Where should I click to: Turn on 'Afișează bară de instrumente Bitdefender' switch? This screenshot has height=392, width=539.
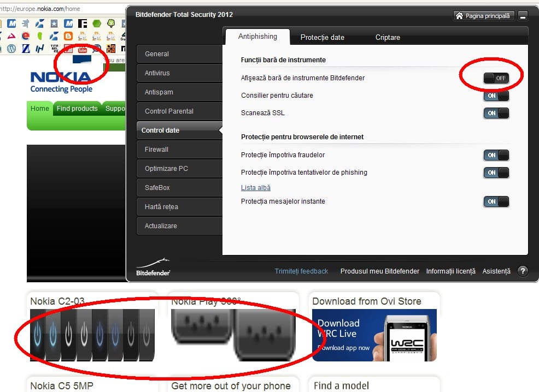click(x=496, y=78)
